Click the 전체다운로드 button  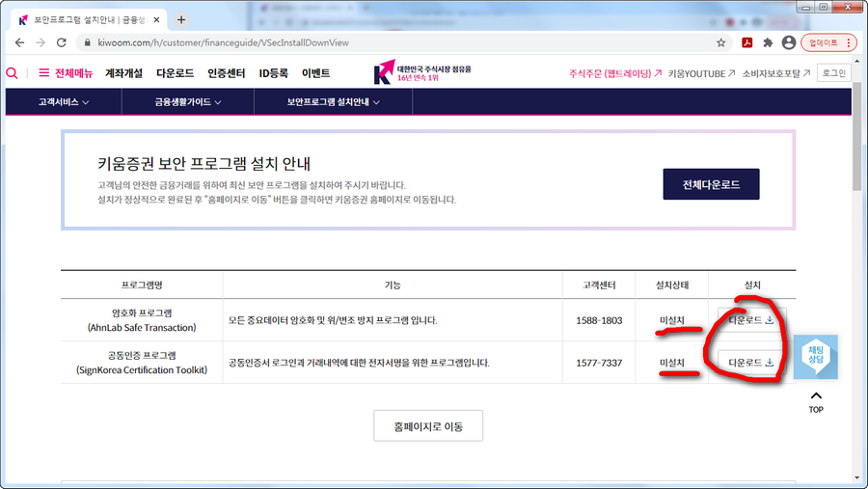tap(712, 184)
